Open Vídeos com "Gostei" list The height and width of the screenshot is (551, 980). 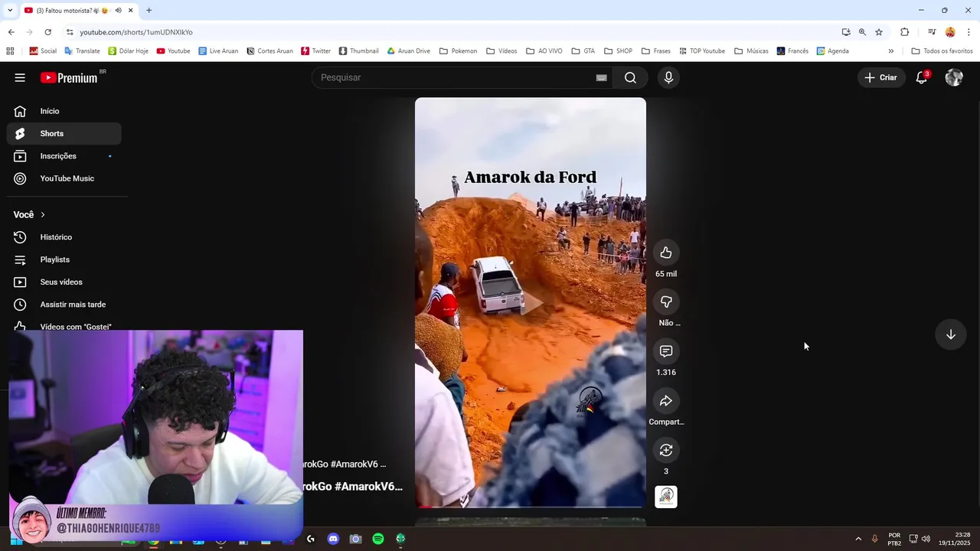[x=64, y=326]
